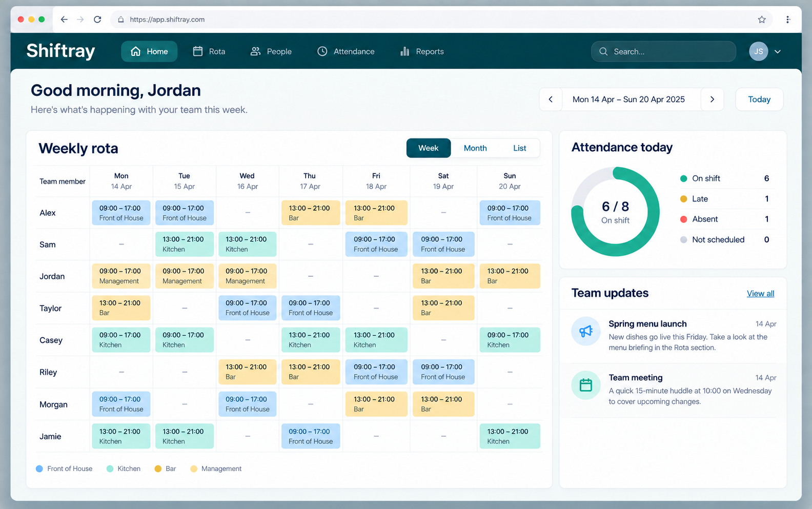Click the Shiftray logo

[60, 51]
